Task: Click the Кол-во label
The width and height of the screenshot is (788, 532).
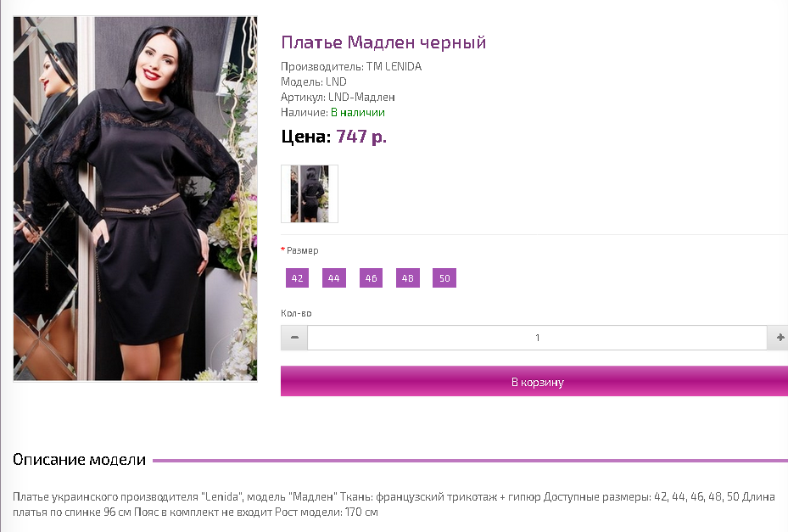Action: (296, 313)
